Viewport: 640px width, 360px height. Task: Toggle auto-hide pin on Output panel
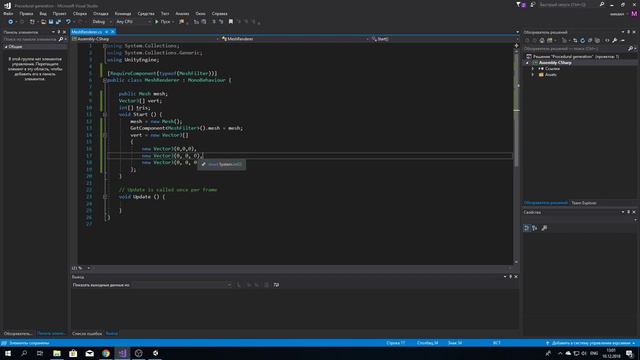pos(510,277)
